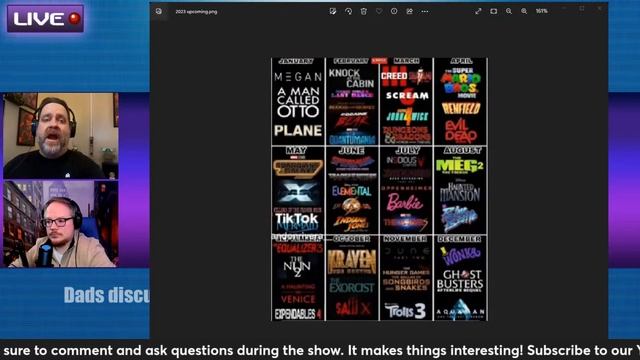The width and height of the screenshot is (640, 360).
Task: Click the APRIL month header
Action: [461, 61]
